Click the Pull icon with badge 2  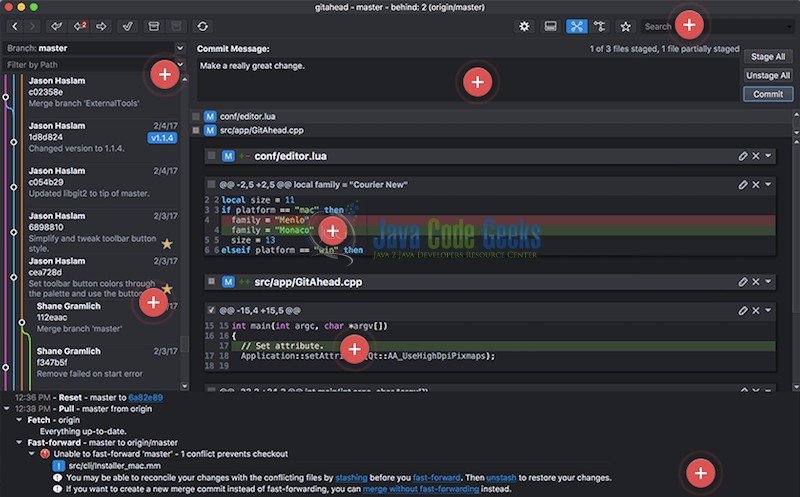80,26
